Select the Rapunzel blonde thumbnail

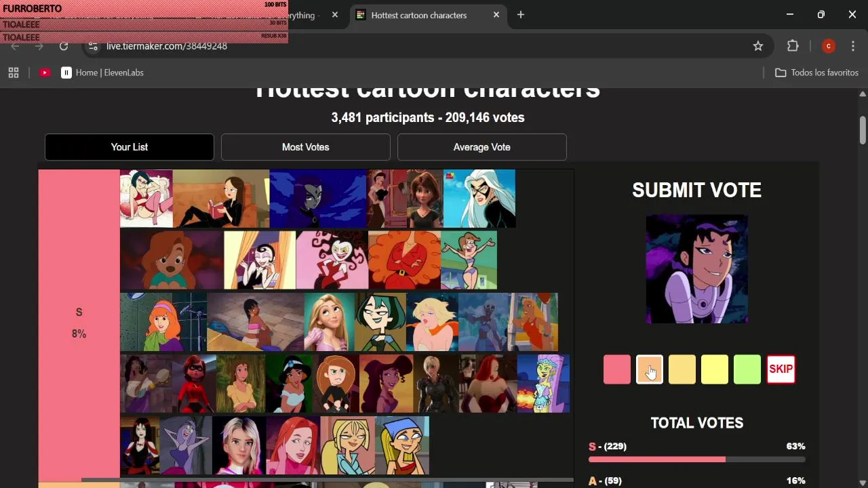pos(330,322)
